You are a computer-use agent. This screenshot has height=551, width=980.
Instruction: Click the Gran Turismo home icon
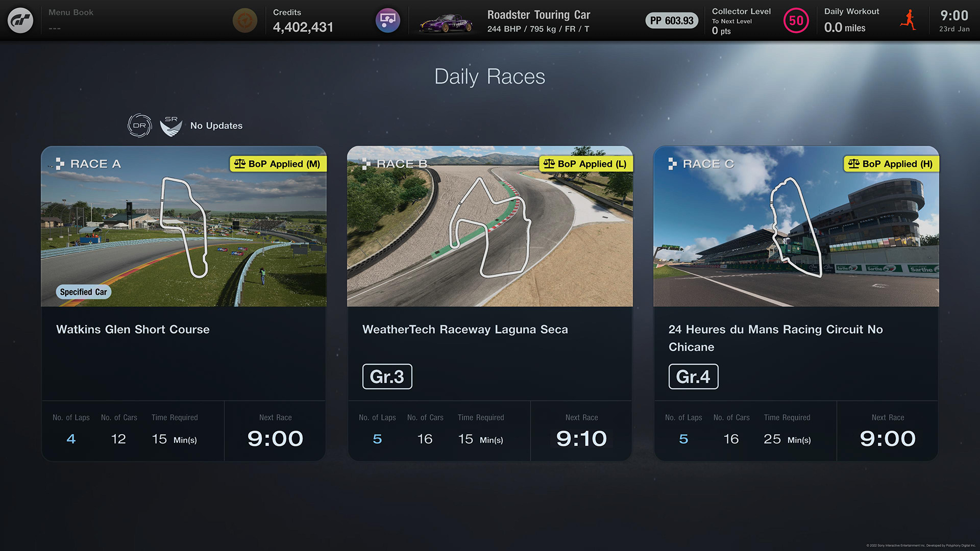[x=20, y=20]
